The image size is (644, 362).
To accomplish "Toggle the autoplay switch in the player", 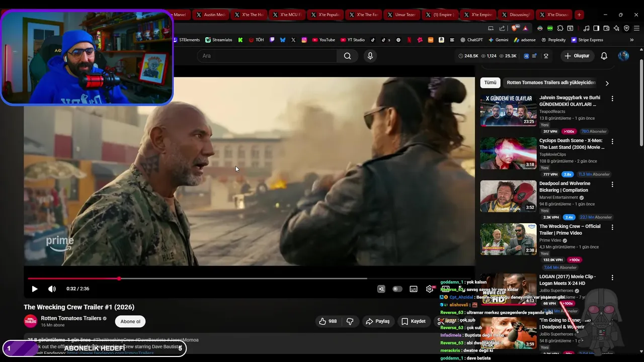I will (x=397, y=289).
